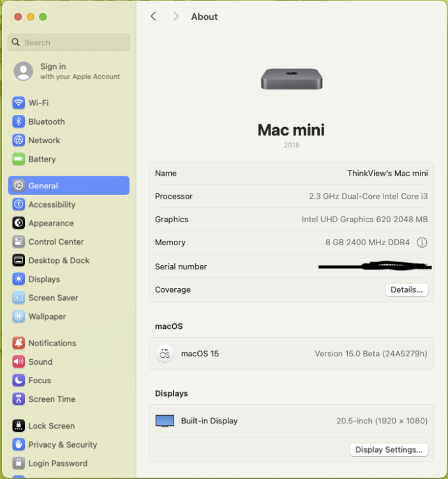Open the Screen Time hourglass icon
The height and width of the screenshot is (479, 448).
coord(19,399)
